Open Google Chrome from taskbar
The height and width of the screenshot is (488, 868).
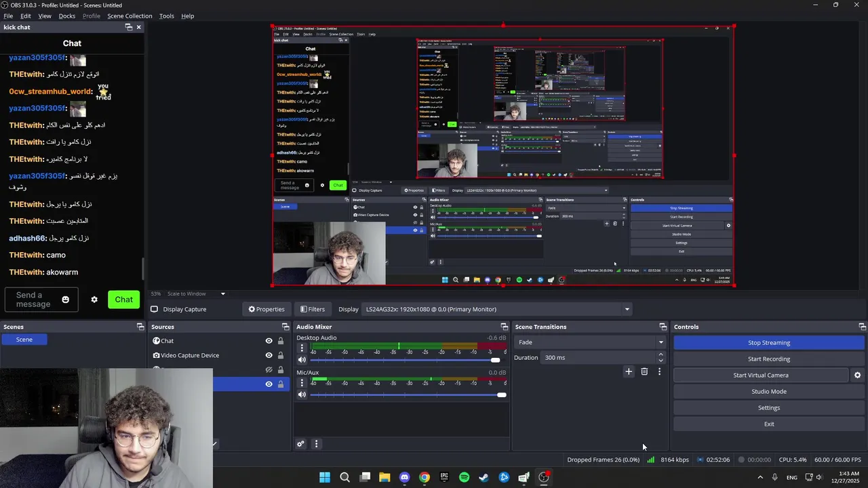425,477
